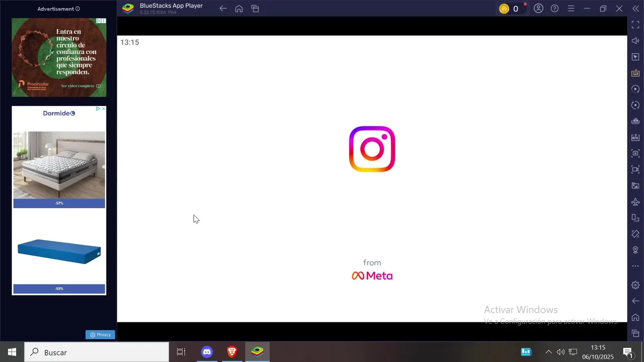Image resolution: width=644 pixels, height=362 pixels.
Task: Click the -57% discount bar
Action: click(59, 203)
